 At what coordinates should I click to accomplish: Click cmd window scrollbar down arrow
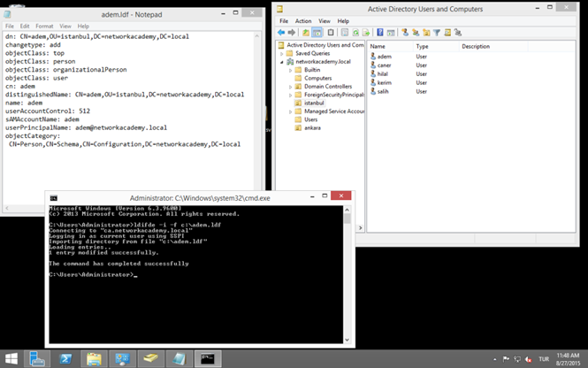point(347,340)
